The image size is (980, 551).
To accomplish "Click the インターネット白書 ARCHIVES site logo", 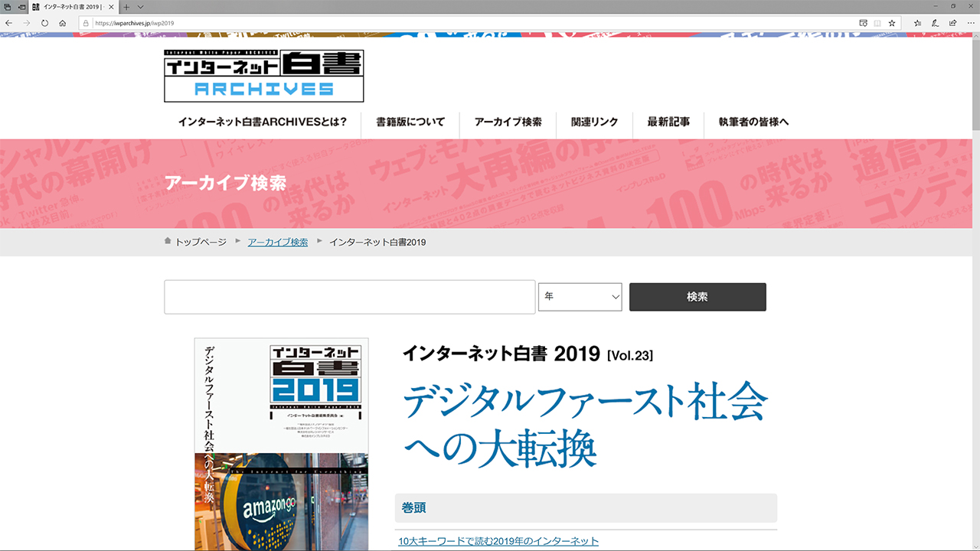I will pos(263,76).
